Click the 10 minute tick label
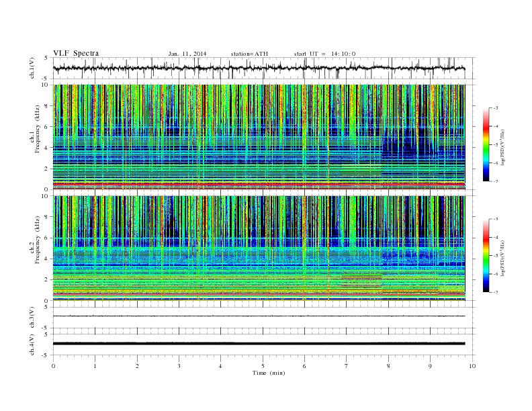Image resolution: width=532 pixels, height=411 pixels. (x=472, y=366)
